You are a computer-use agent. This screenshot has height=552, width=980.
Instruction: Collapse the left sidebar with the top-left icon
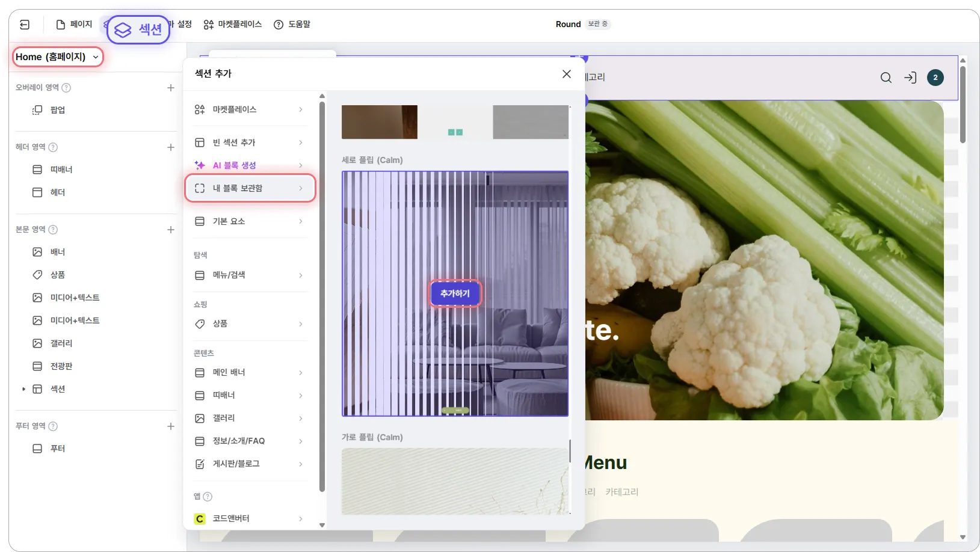25,25
